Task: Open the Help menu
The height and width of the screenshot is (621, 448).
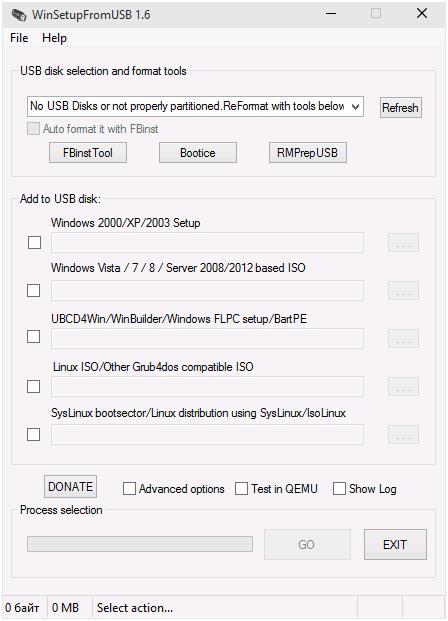Action: point(54,38)
